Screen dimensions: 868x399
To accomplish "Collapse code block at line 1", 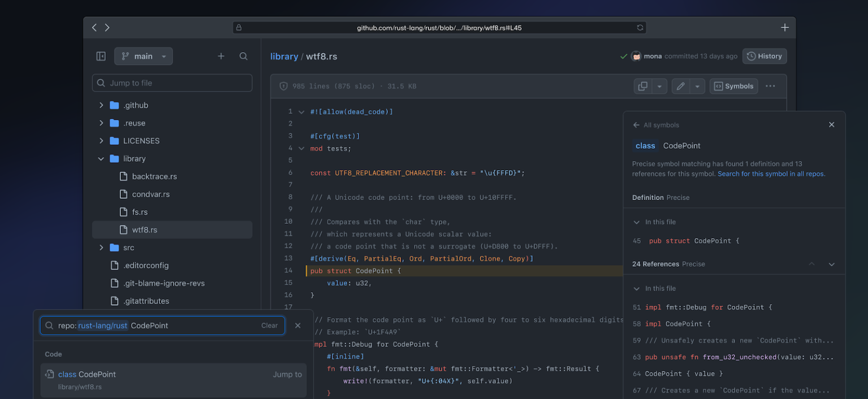I will coord(301,111).
